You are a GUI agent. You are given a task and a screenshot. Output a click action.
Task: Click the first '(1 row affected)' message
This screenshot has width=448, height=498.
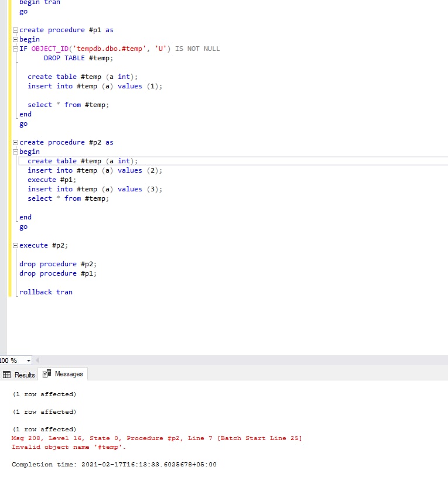click(45, 394)
